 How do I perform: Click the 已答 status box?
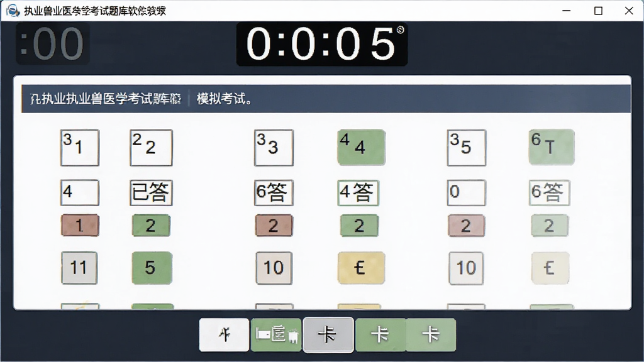[151, 192]
